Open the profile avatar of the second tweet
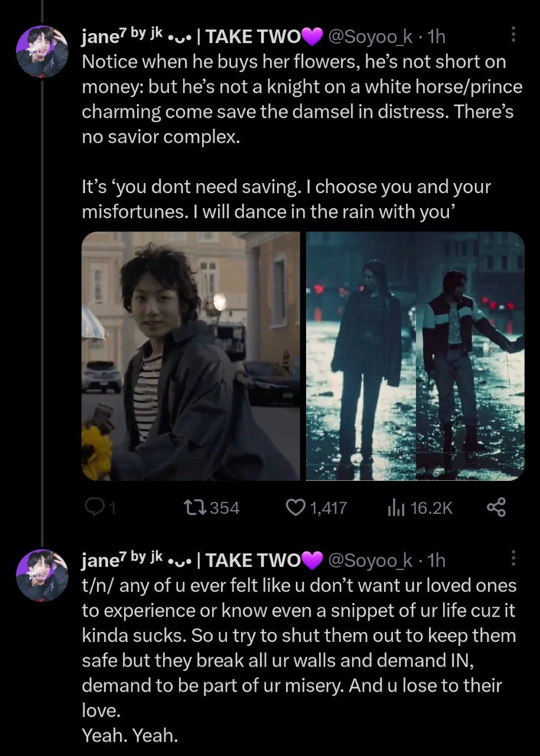Viewport: 540px width, 756px height. tap(43, 575)
